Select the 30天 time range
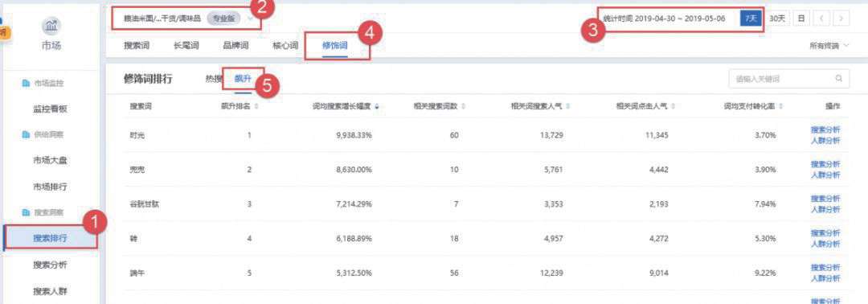Image resolution: width=868 pixels, height=304 pixels. [x=777, y=18]
